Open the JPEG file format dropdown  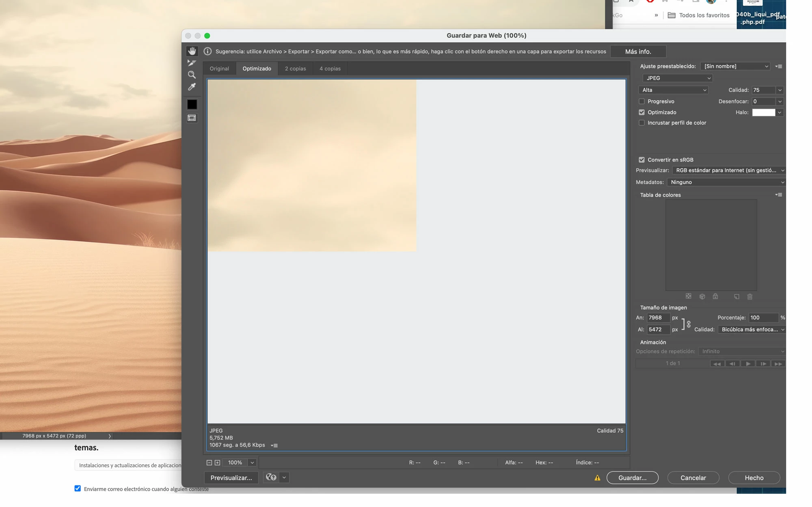tap(677, 78)
